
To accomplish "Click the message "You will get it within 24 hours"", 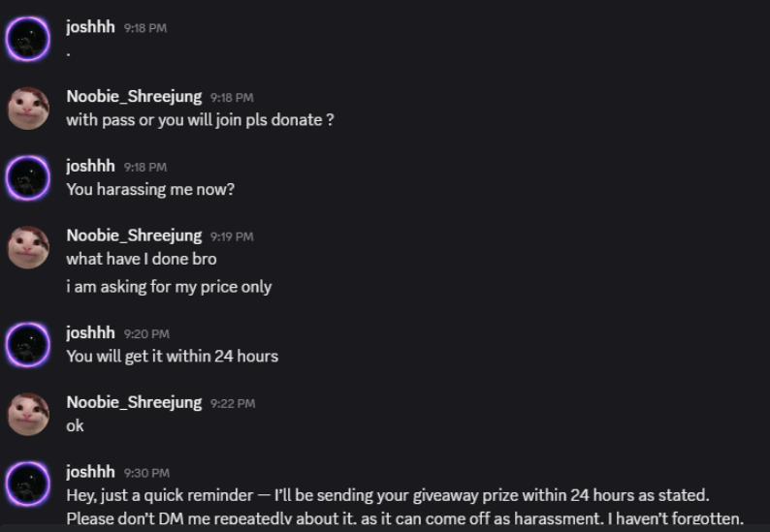I will pyautogui.click(x=172, y=356).
